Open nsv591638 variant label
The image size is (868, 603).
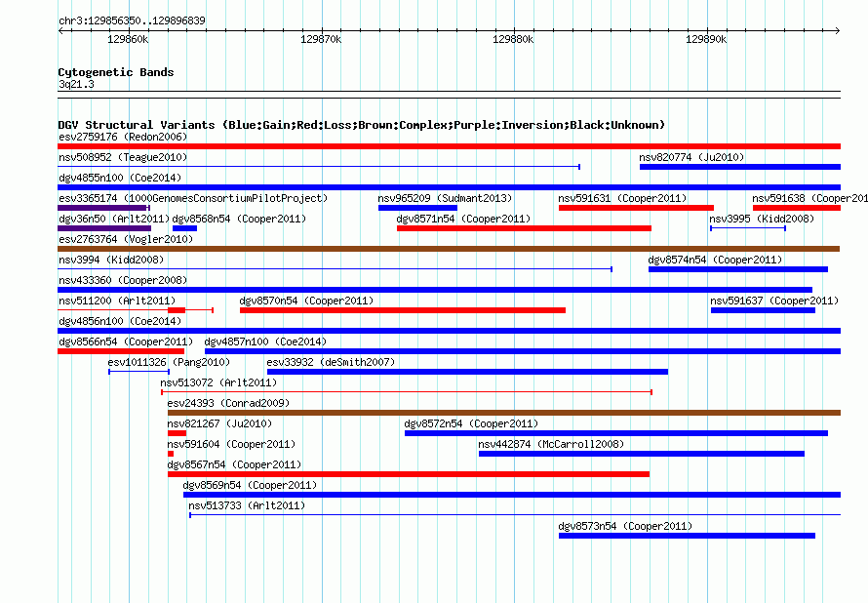[809, 198]
